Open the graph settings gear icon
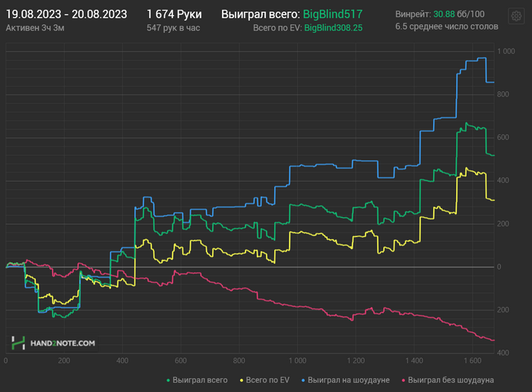The image size is (532, 392). point(516,16)
